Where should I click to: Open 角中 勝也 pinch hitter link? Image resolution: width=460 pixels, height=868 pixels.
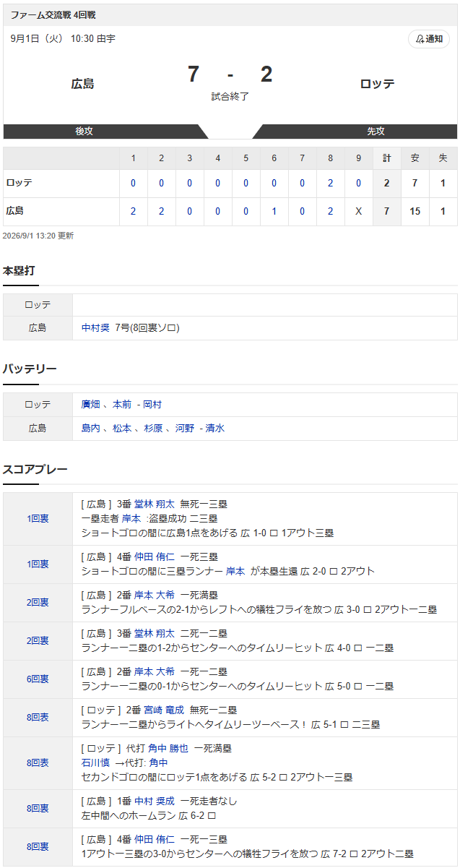pyautogui.click(x=168, y=749)
